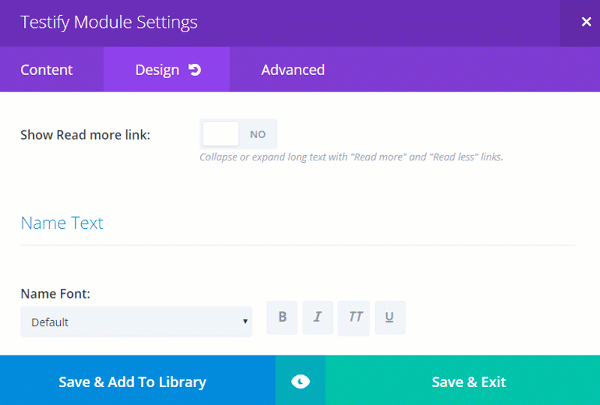The height and width of the screenshot is (405, 600).
Task: Toggle uppercase TT style for Name Font
Action: tap(354, 318)
